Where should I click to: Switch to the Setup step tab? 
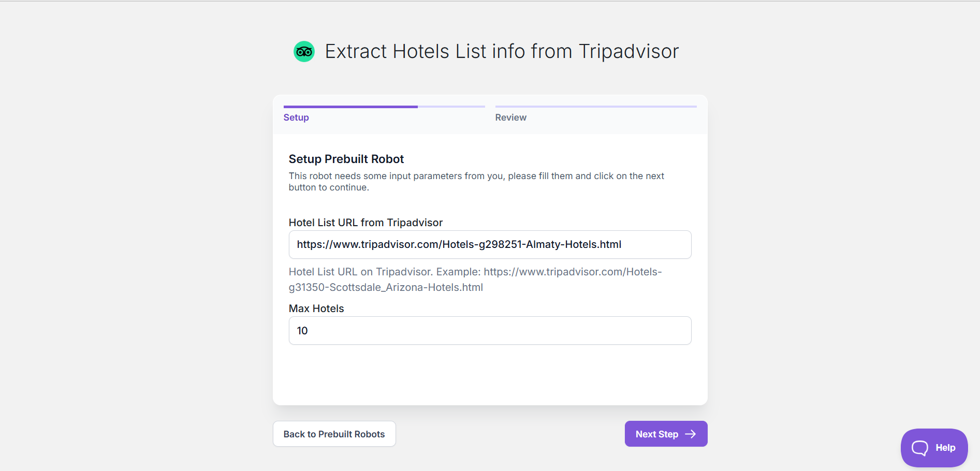click(x=296, y=117)
